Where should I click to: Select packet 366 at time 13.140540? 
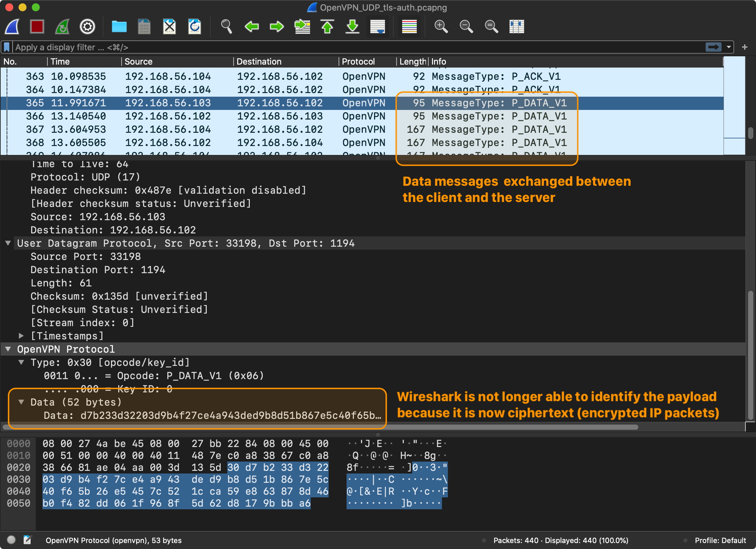pyautogui.click(x=362, y=116)
